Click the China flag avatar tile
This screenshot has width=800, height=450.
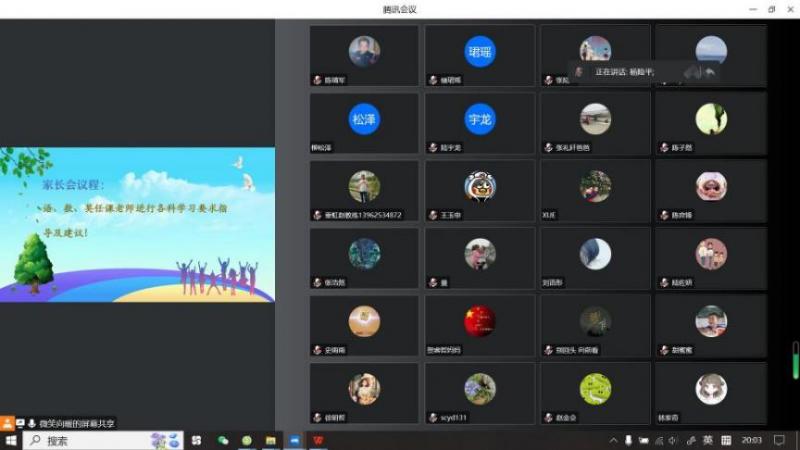pyautogui.click(x=480, y=321)
